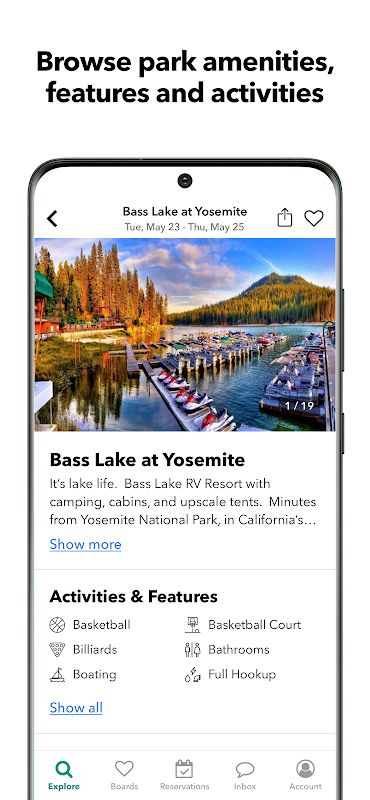The height and width of the screenshot is (800, 370).
Task: Open the share icon
Action: tap(285, 218)
